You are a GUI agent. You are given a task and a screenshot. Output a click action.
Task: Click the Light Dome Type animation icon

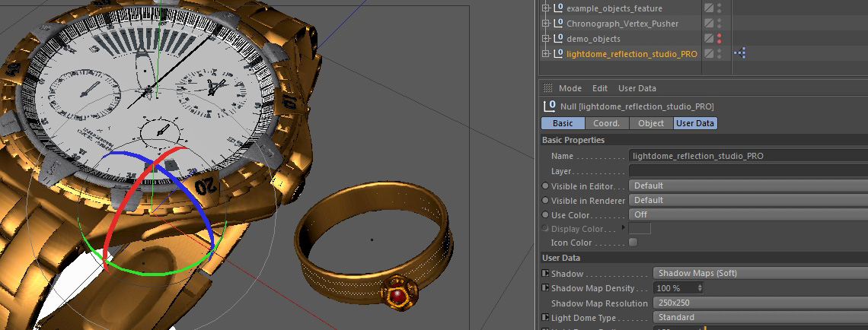point(545,318)
